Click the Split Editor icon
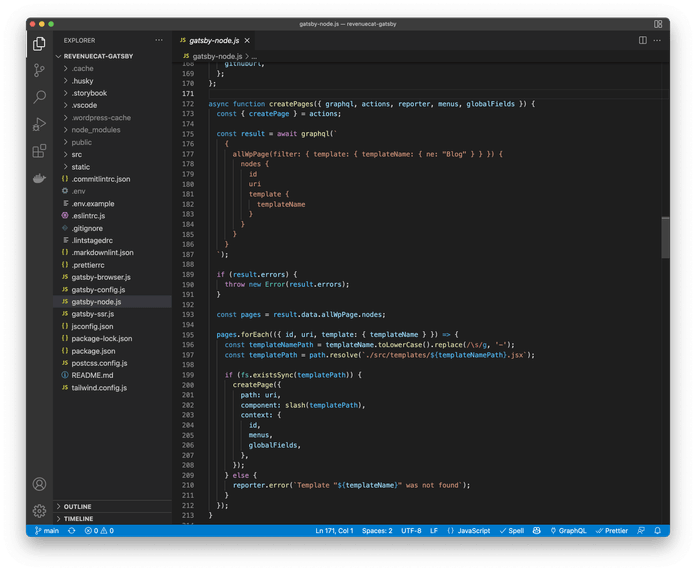Screen dimensions: 696x571 point(643,40)
